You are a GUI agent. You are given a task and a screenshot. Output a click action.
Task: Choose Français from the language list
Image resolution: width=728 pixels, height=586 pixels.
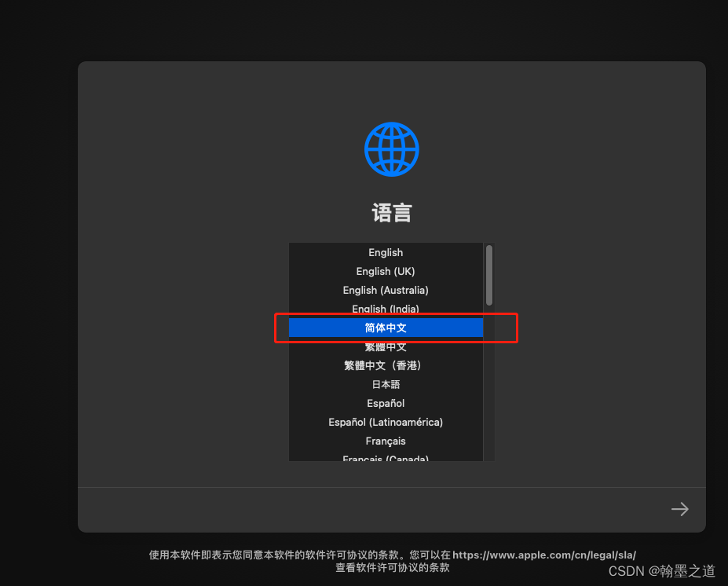click(386, 441)
